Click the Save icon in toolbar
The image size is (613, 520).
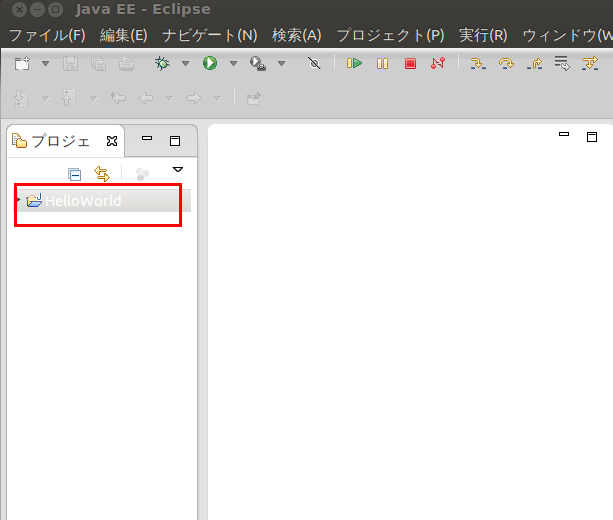(70, 63)
